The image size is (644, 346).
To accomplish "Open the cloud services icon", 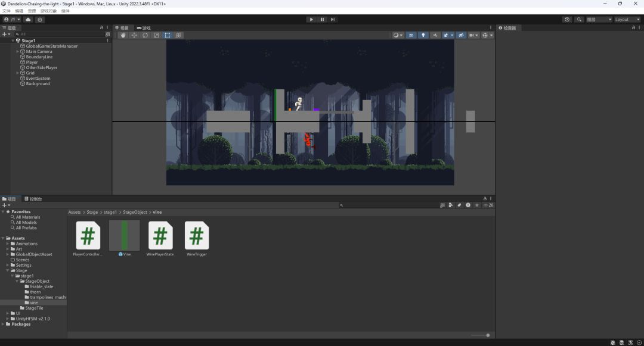I will (x=28, y=20).
